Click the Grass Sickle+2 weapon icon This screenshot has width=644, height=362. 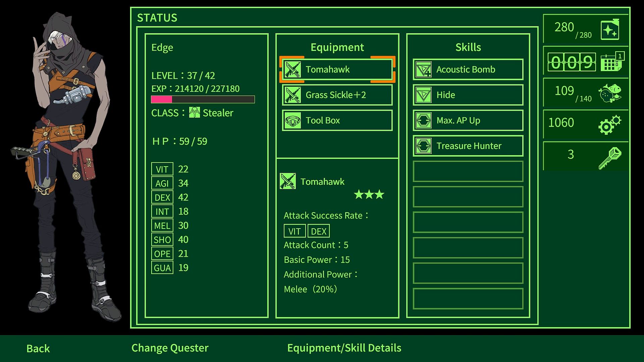[x=292, y=95]
